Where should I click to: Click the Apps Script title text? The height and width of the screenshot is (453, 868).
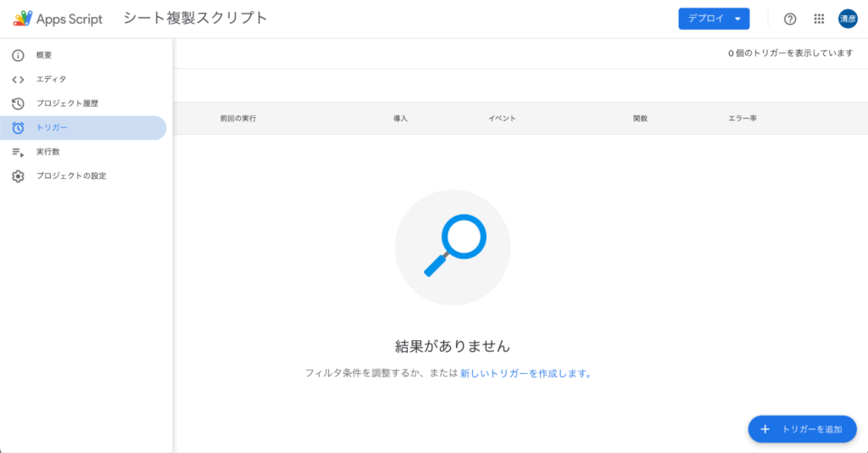[70, 19]
